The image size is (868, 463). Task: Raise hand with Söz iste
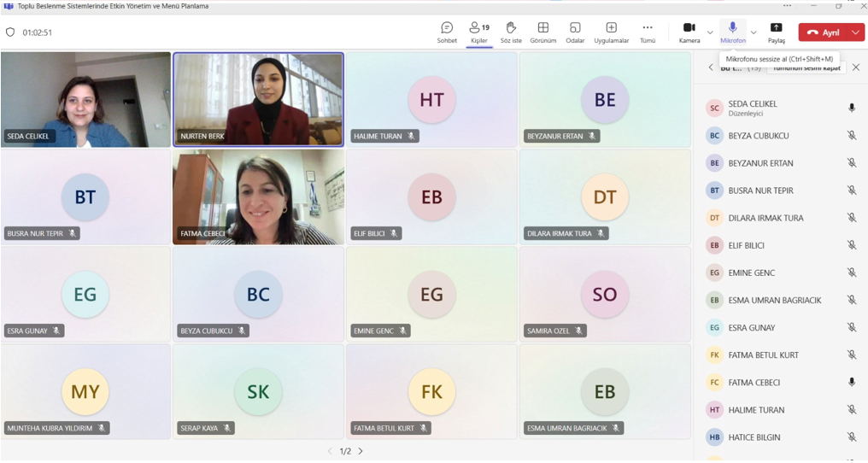click(511, 32)
